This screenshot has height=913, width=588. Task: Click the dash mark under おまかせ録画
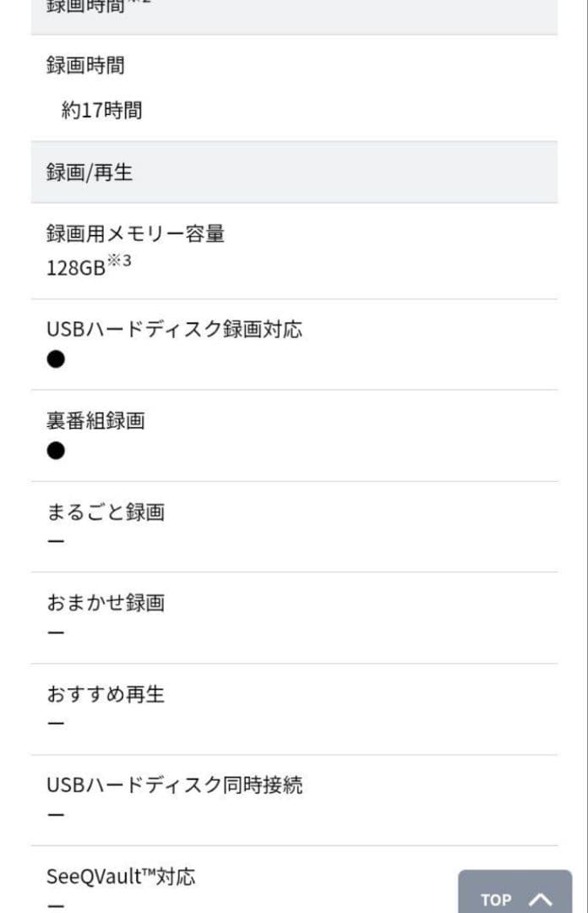[55, 632]
